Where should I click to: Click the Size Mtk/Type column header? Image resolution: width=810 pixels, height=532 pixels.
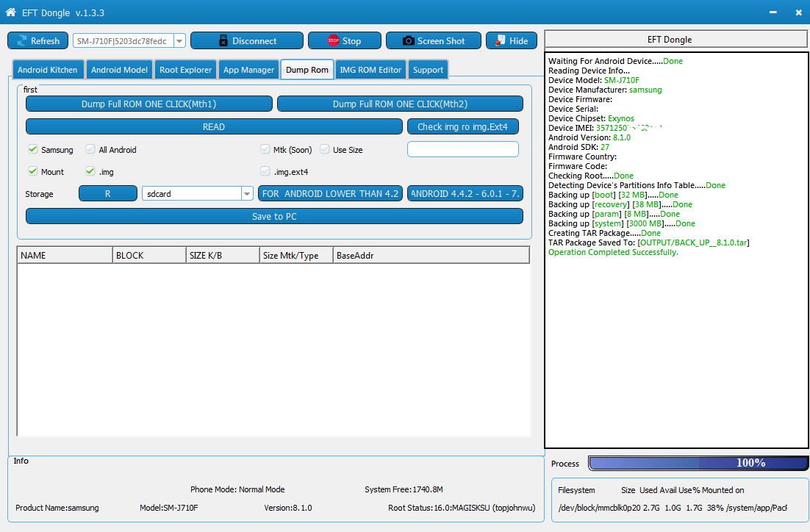pyautogui.click(x=296, y=255)
